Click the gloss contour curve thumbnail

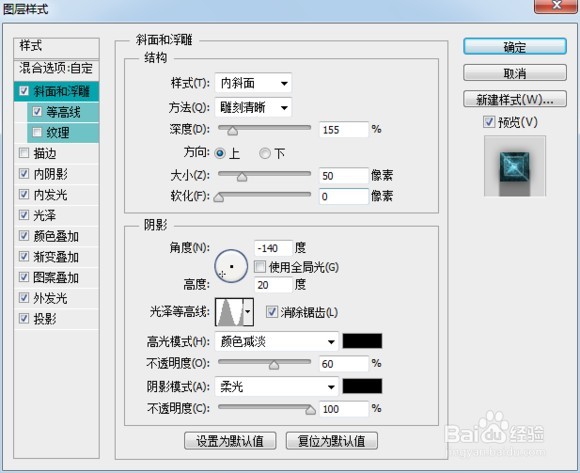click(230, 312)
